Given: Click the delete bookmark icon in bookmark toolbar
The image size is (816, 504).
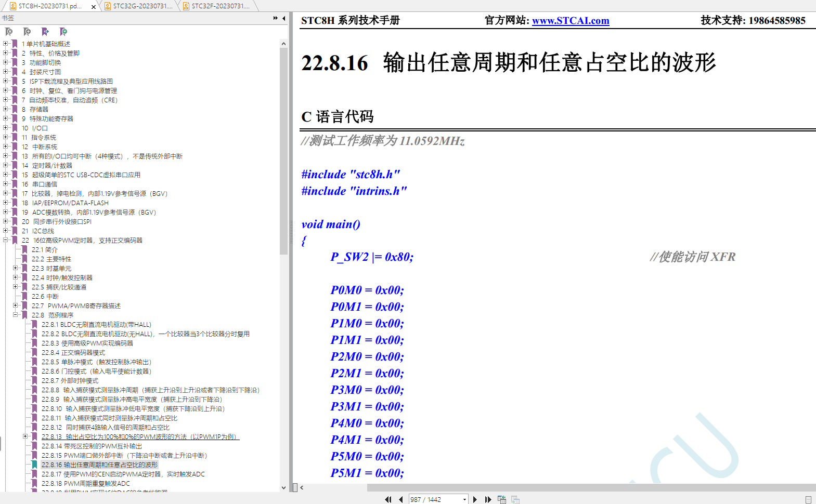Looking at the screenshot, I should coord(9,32).
